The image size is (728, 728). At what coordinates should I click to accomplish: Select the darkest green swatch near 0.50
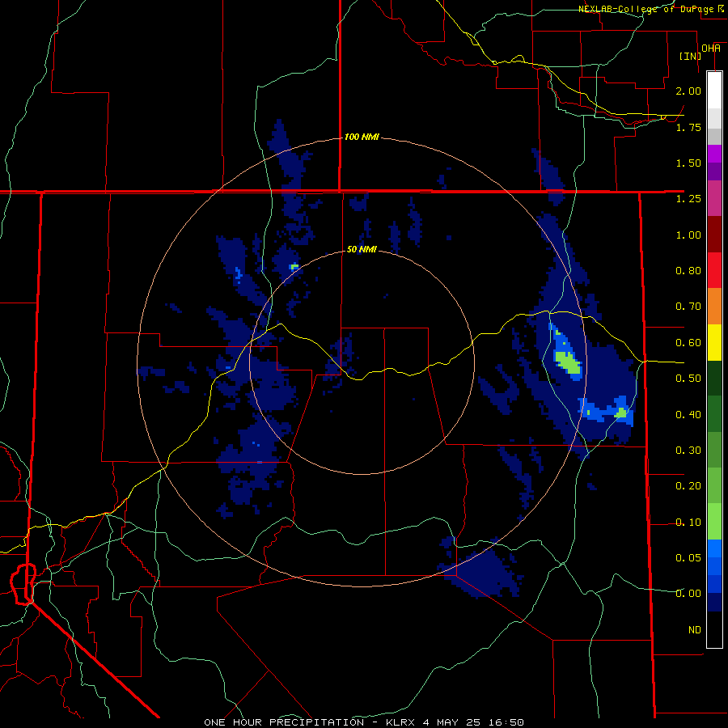coord(714,378)
